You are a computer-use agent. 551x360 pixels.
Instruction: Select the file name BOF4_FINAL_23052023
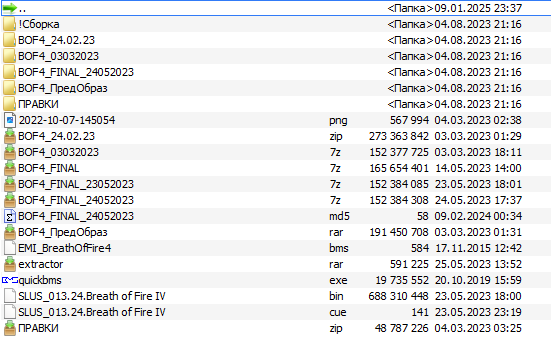tap(76, 184)
